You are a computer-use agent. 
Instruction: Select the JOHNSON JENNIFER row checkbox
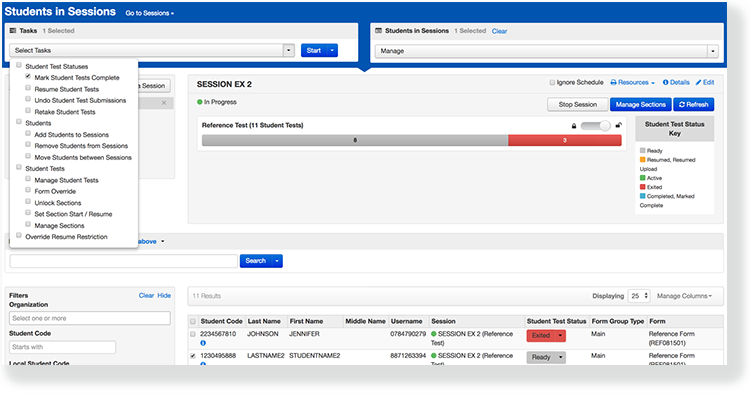pyautogui.click(x=193, y=334)
